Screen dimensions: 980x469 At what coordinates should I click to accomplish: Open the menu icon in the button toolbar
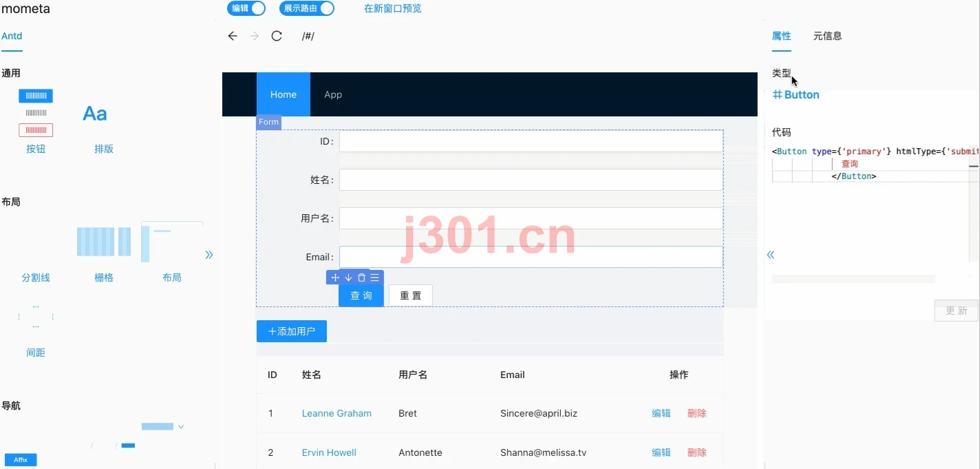pos(374,278)
